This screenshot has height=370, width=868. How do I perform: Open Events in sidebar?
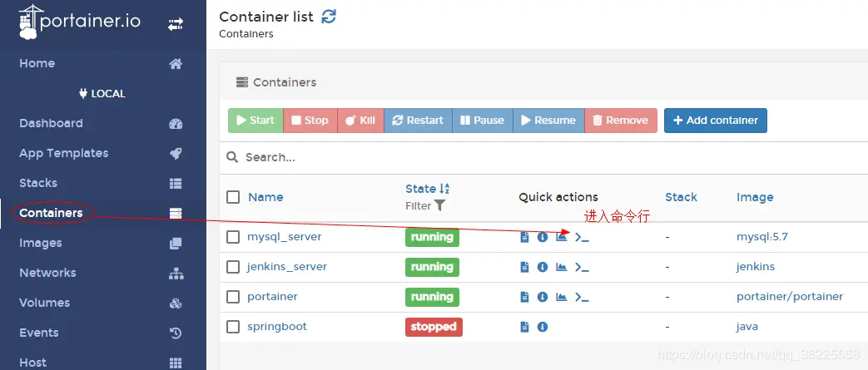[103, 333]
